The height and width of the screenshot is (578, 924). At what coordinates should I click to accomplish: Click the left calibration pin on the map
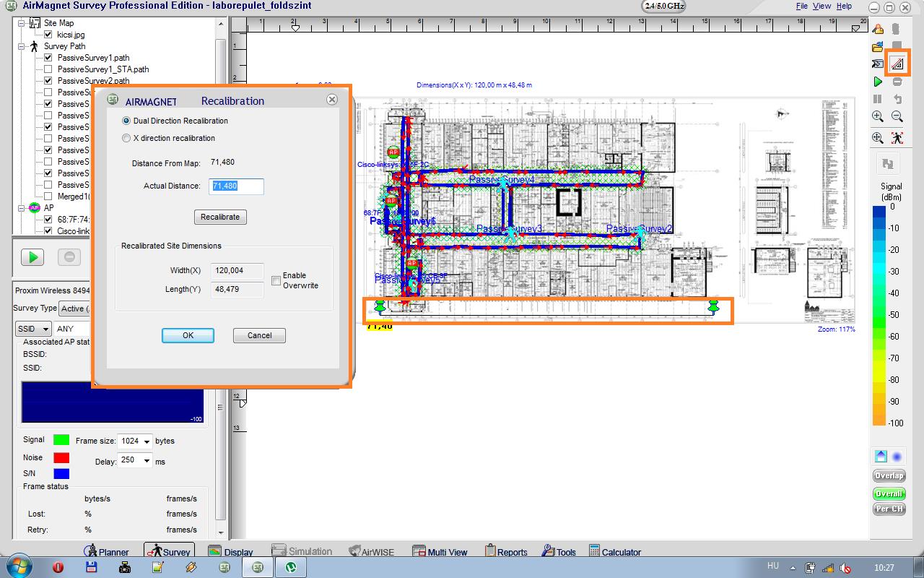[380, 307]
